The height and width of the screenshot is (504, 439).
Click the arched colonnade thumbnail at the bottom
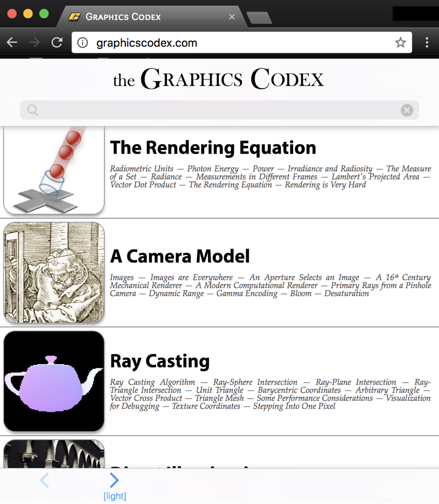tap(54, 454)
